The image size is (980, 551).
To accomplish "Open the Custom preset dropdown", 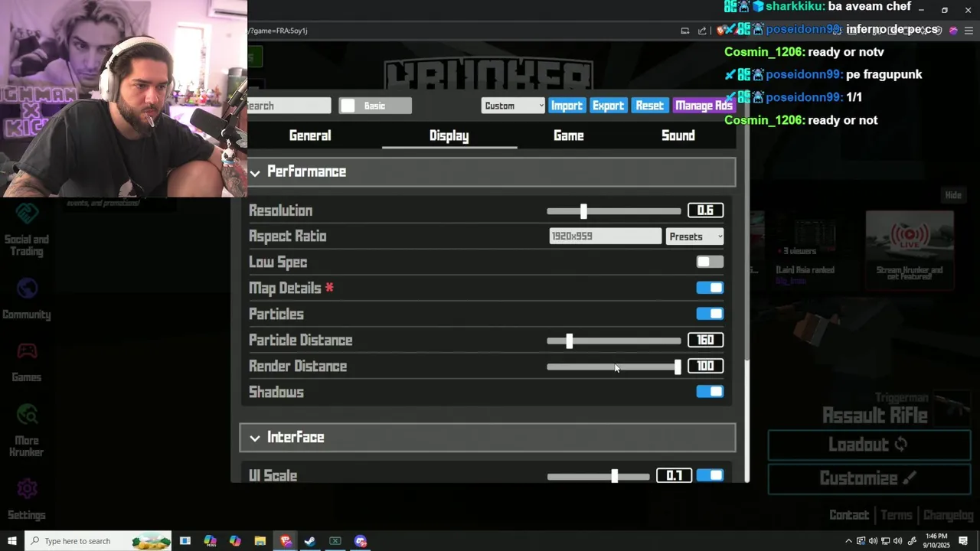I will click(x=513, y=106).
